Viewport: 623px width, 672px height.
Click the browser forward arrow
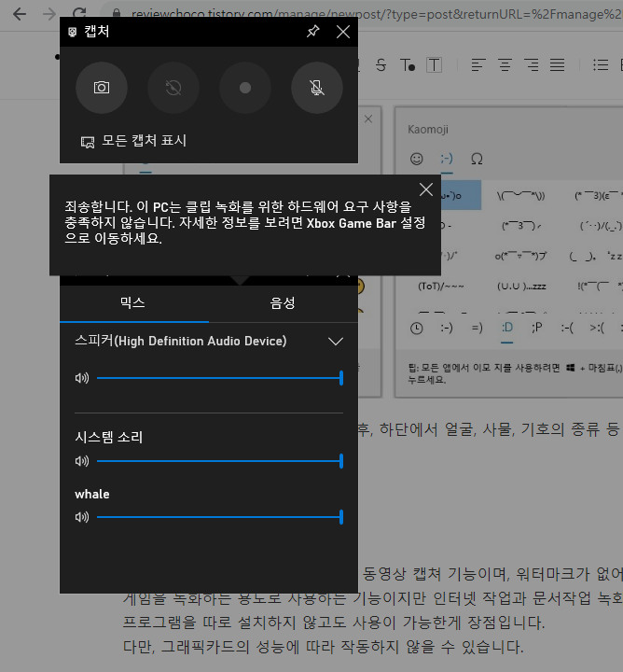coord(49,14)
